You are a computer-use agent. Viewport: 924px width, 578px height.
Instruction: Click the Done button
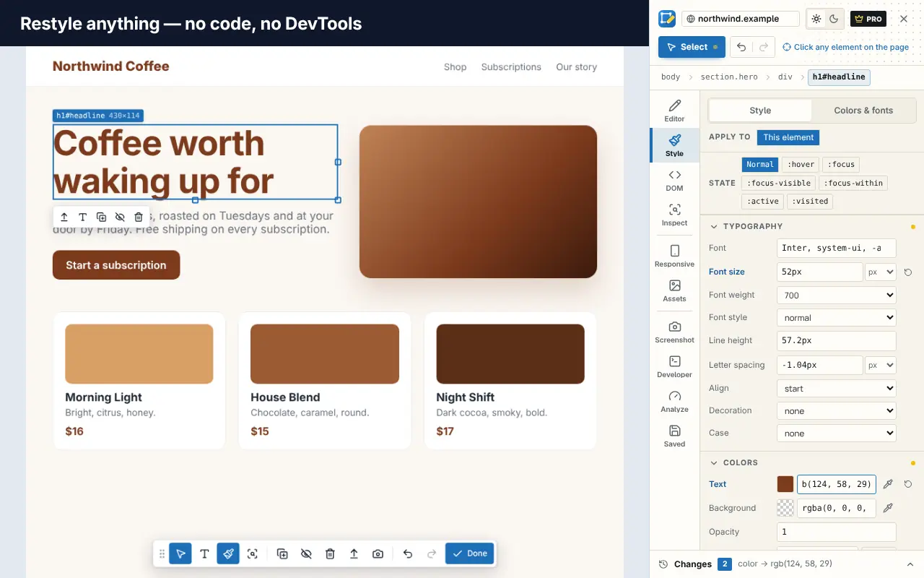pyautogui.click(x=469, y=553)
